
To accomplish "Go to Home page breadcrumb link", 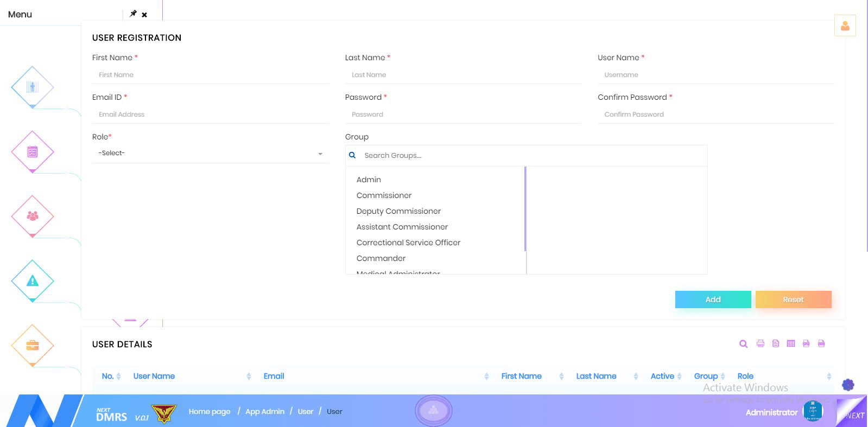I will click(x=210, y=411).
